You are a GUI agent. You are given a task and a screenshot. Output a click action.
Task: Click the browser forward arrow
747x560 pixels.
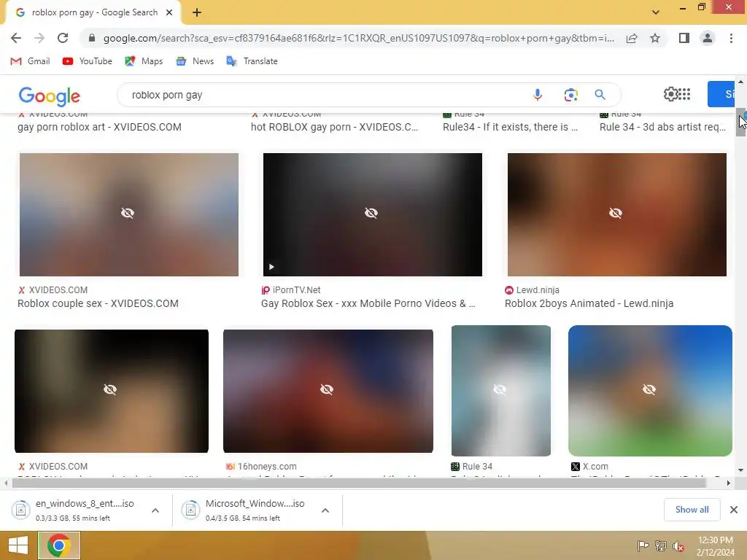click(39, 38)
